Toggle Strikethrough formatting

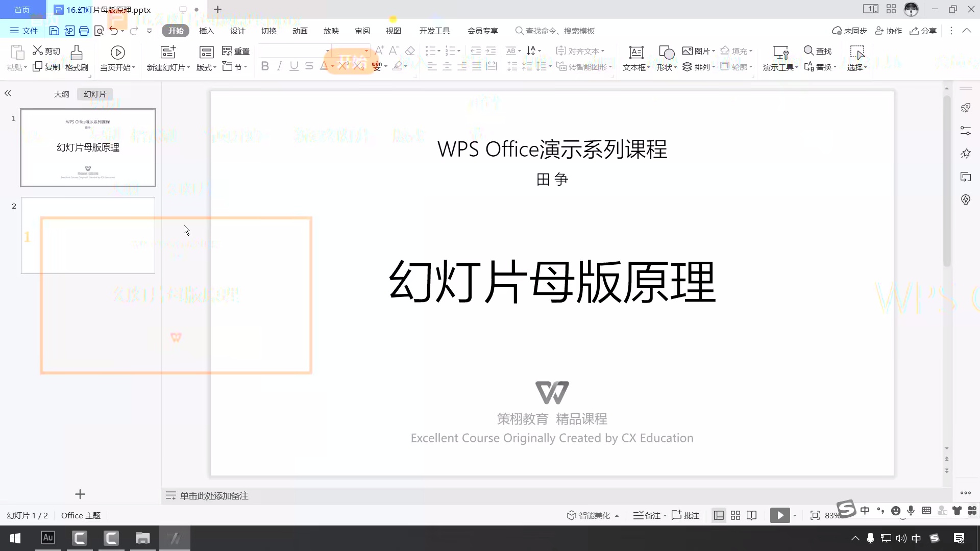(309, 66)
